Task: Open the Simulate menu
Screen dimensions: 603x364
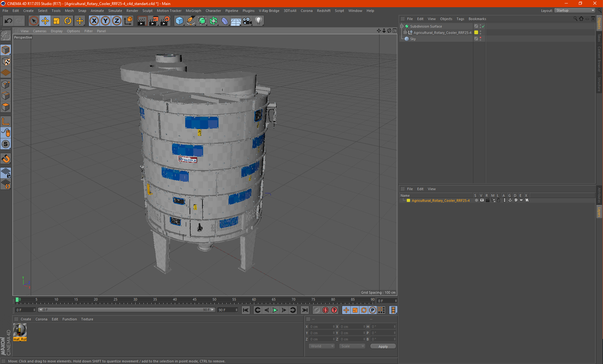Action: (x=115, y=11)
